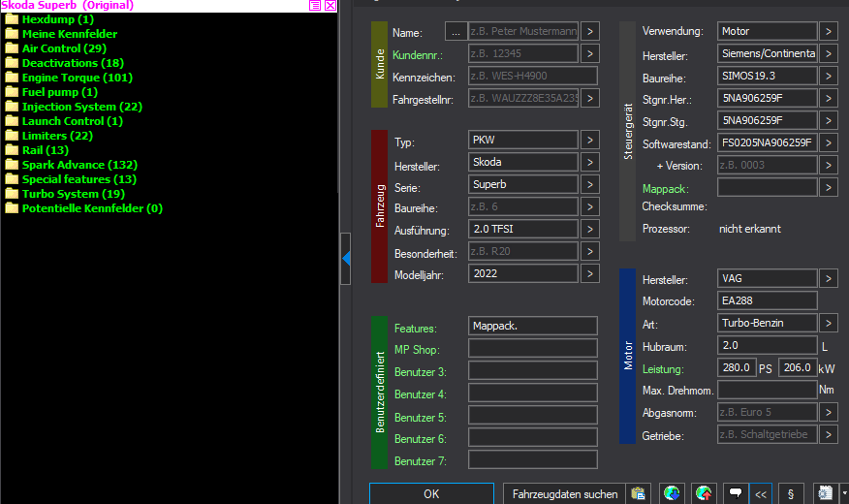Open the Modelljahr 2022 arrow list
This screenshot has height=504, width=849.
(590, 273)
